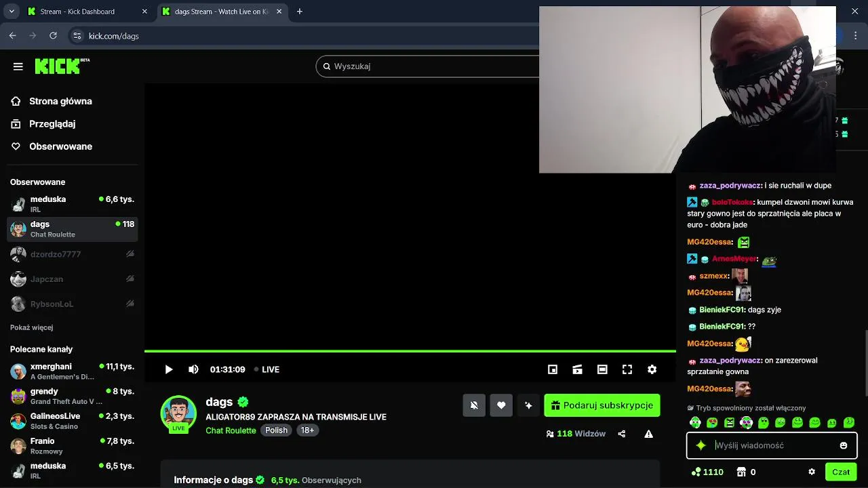Pick first green quick emote
Viewport: 868px width, 488px height.
point(695,423)
